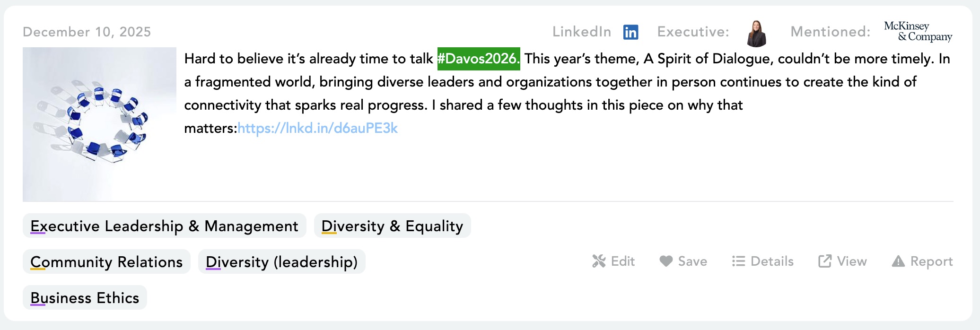Select the Business Ethics tag

(x=85, y=298)
